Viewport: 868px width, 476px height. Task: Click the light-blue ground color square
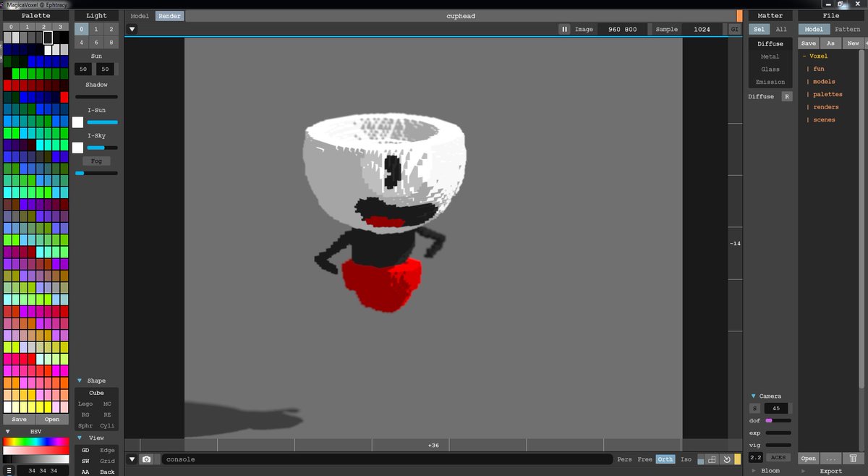coord(700,460)
